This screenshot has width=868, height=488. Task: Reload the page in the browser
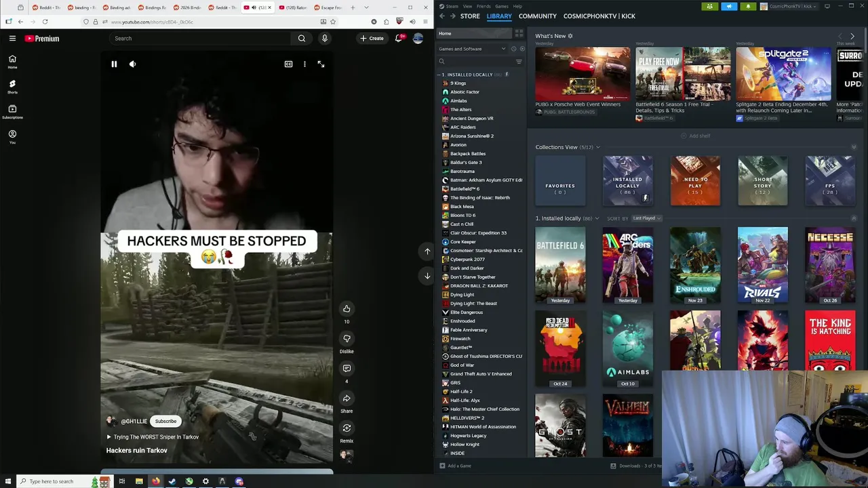(45, 22)
